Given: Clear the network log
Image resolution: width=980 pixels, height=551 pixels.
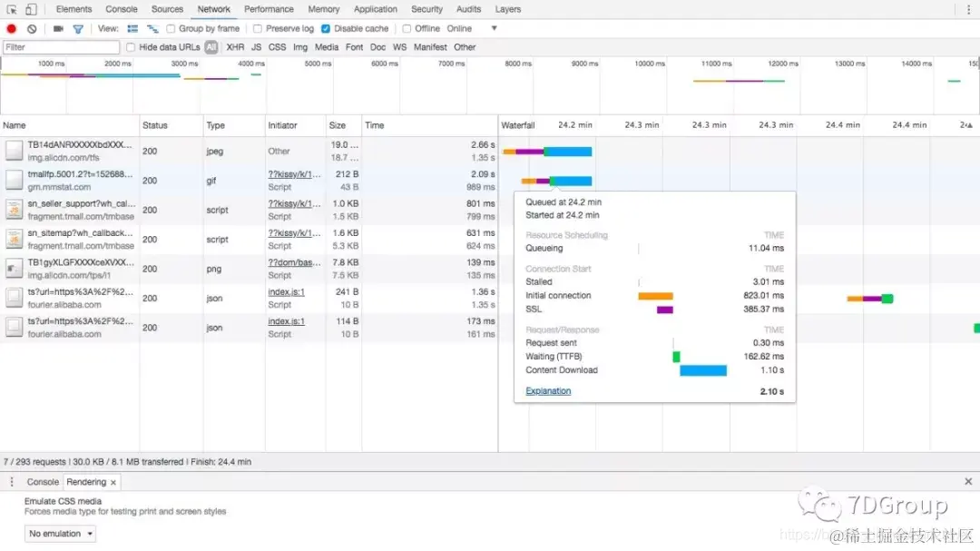Looking at the screenshot, I should click(32, 29).
